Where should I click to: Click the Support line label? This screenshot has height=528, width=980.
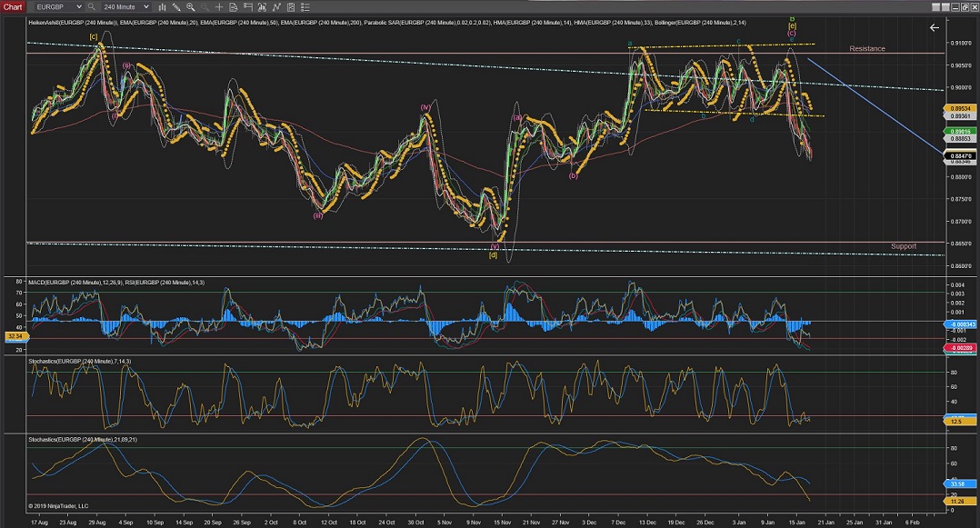(x=903, y=246)
